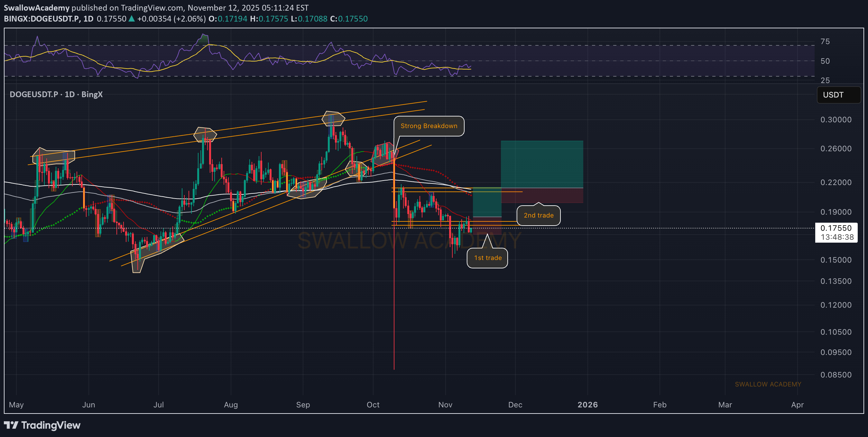
Task: Click the SwallowAcademy author name
Action: (x=36, y=7)
